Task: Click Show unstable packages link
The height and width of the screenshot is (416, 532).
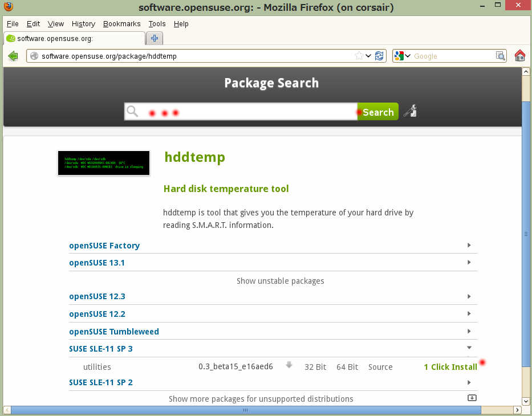Action: click(x=280, y=281)
